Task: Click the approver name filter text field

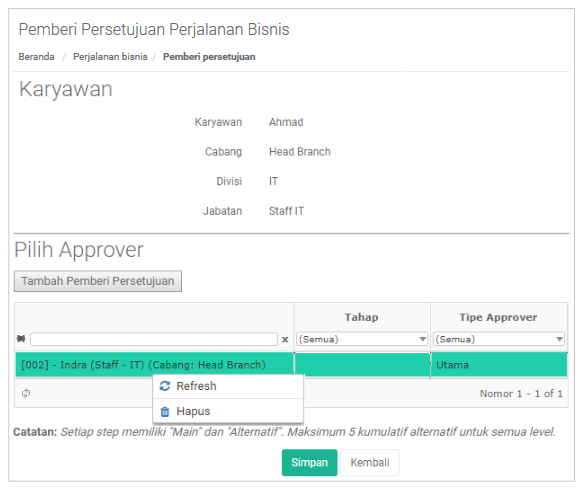Action: tap(154, 339)
